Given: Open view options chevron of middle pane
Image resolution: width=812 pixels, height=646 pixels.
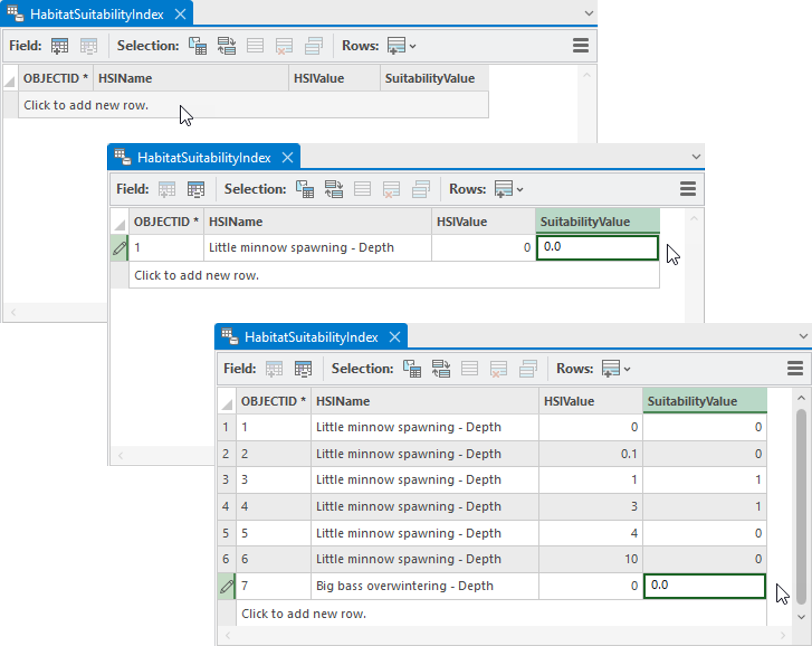Looking at the screenshot, I should pos(696,156).
